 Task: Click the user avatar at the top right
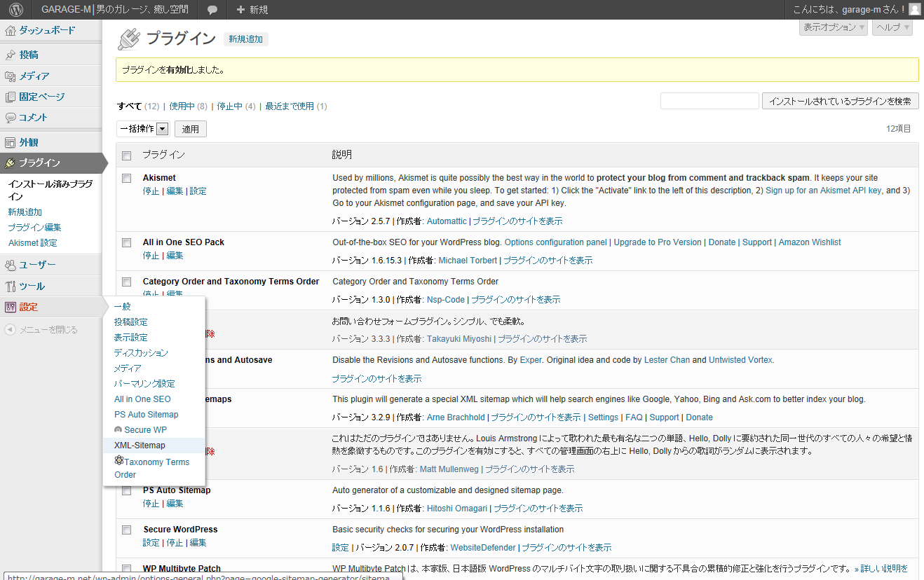915,9
